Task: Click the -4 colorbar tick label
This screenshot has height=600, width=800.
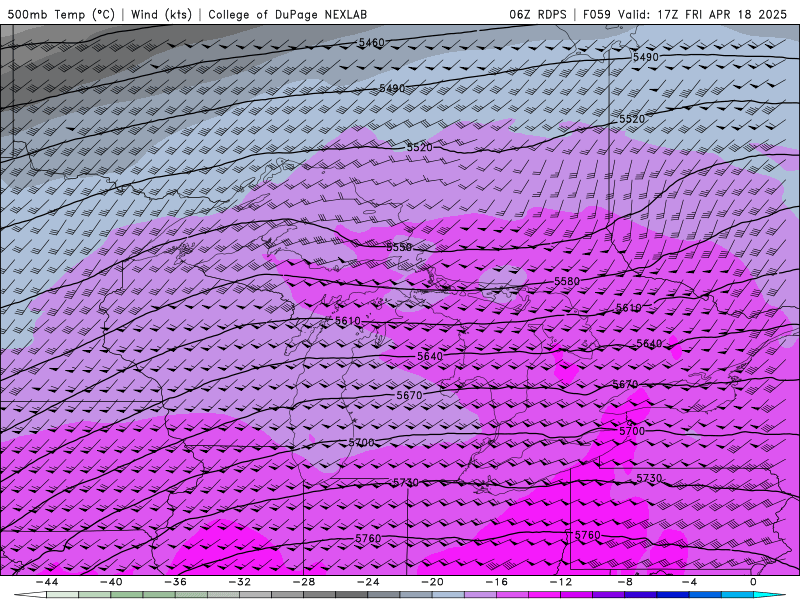Action: [690, 582]
